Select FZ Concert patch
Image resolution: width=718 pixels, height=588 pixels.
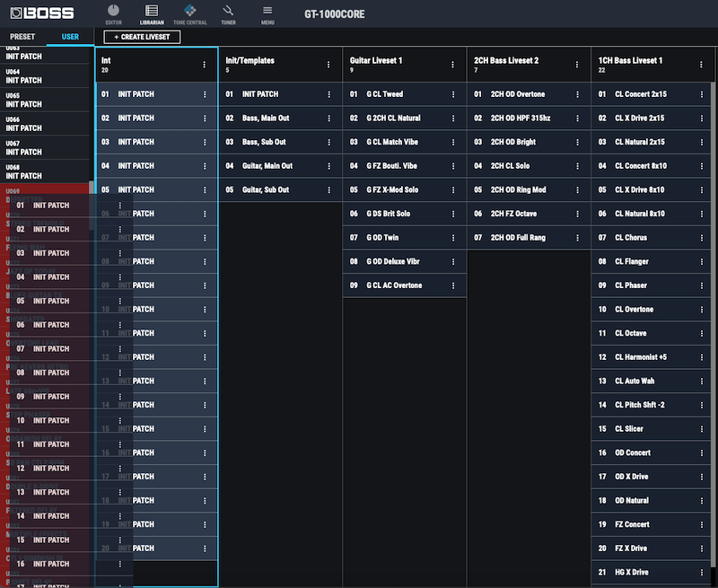pos(652,524)
